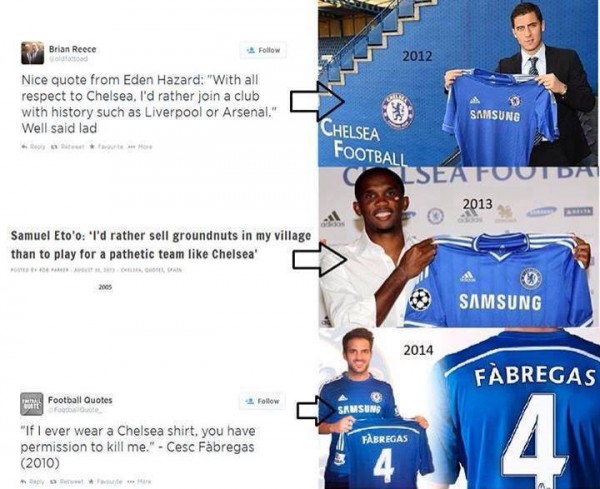
Task: Click the Brian Reece username link
Action: click(x=72, y=49)
